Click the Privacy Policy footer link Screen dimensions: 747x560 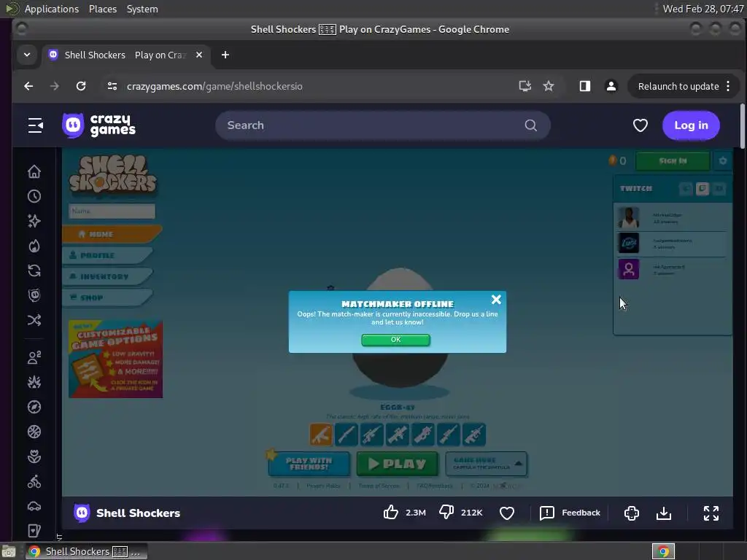tap(323, 486)
